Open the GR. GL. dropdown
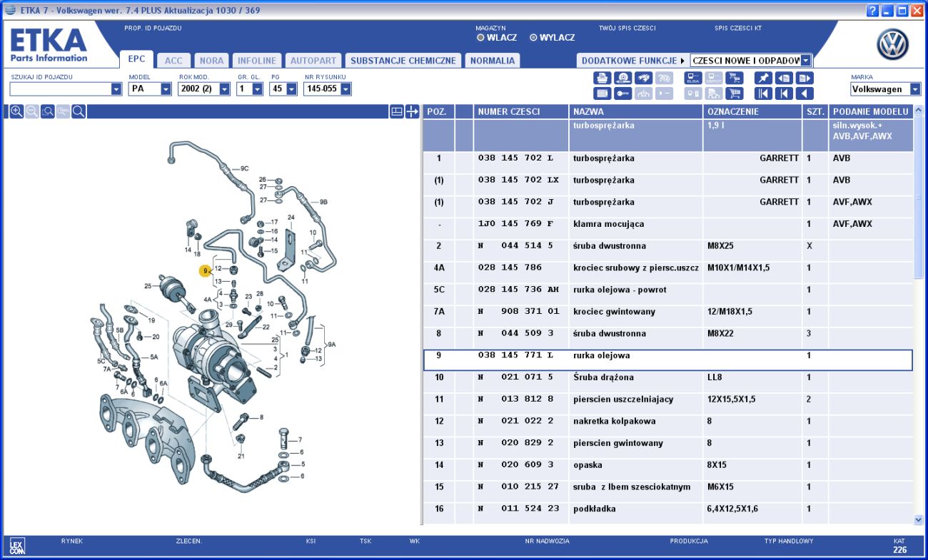 [258, 89]
